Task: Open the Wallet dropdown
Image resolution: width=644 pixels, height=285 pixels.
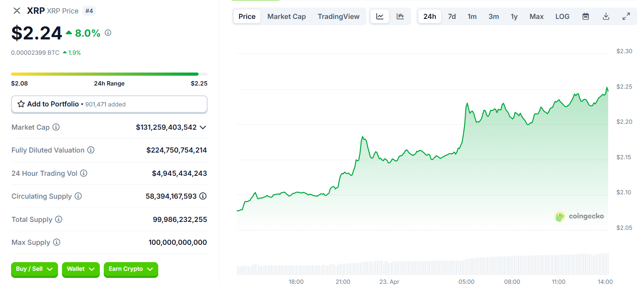Action: [x=80, y=269]
